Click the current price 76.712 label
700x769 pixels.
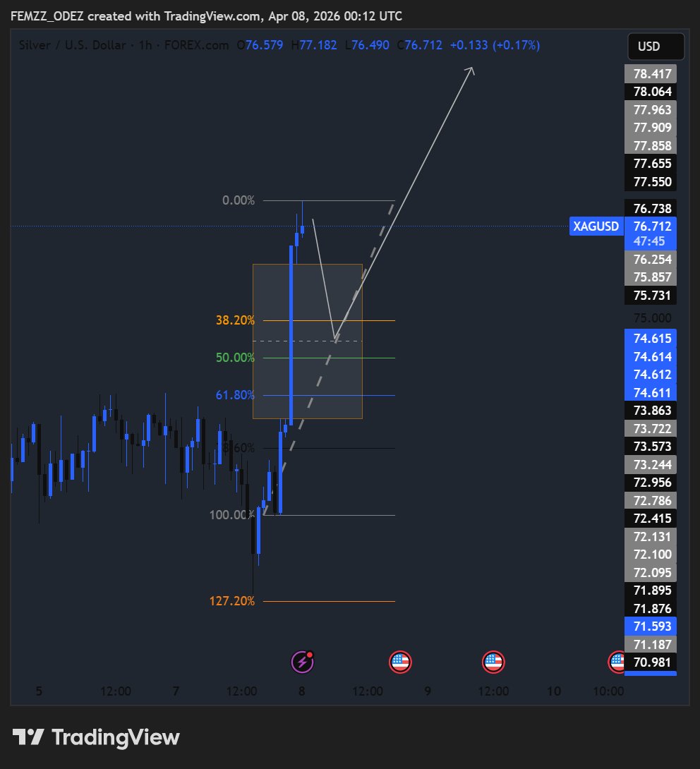[x=651, y=226]
